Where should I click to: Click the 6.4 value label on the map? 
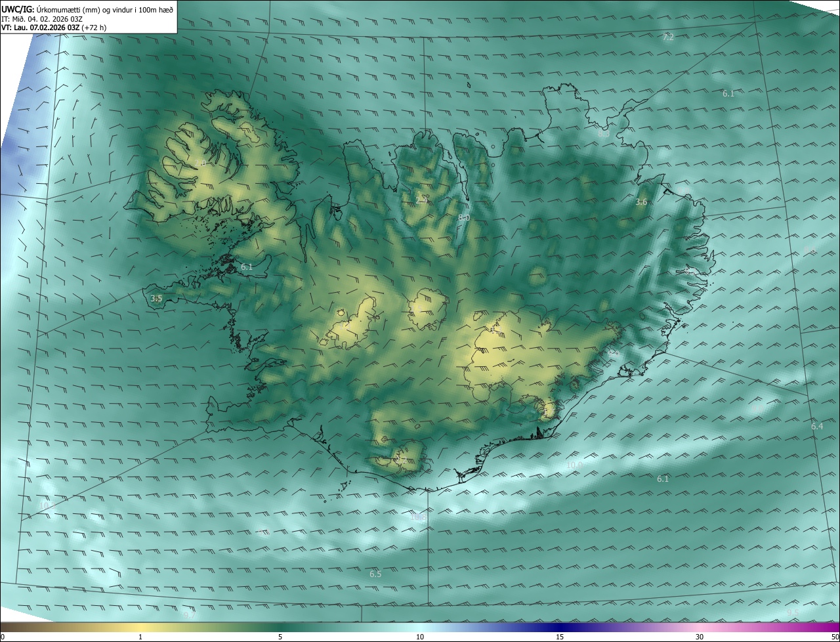(817, 427)
